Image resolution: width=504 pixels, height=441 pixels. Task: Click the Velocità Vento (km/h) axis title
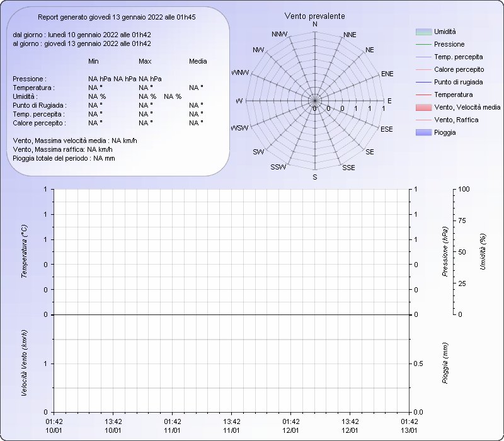tap(24, 364)
